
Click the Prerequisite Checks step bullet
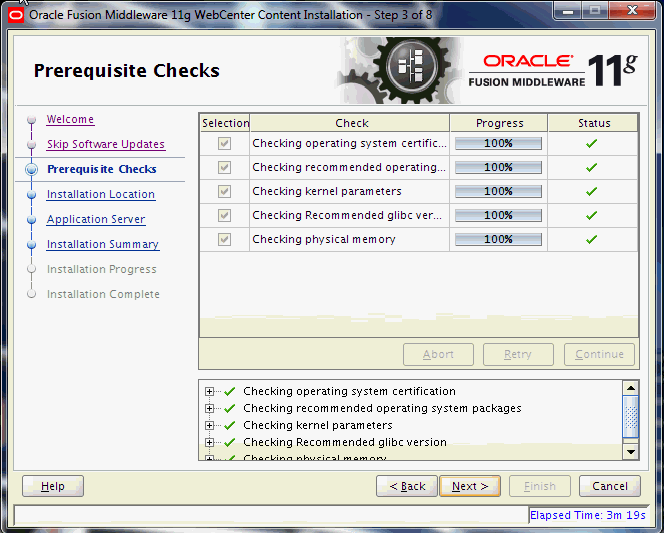click(x=31, y=169)
